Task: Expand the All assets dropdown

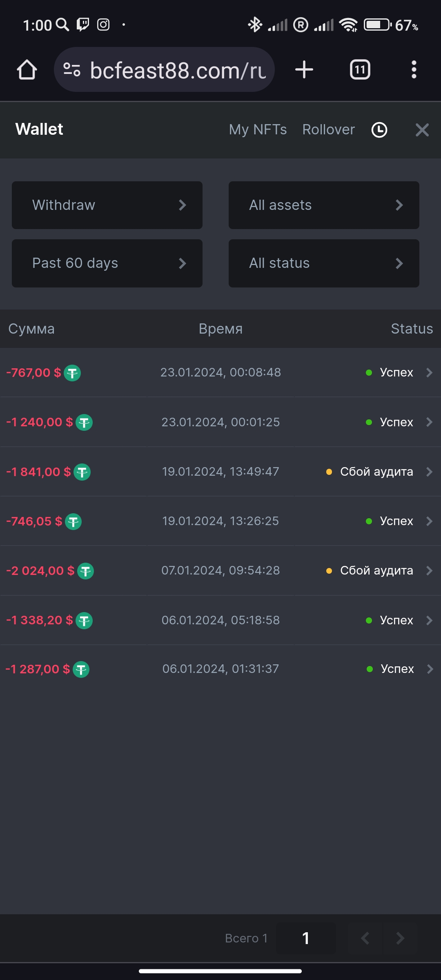Action: click(324, 205)
